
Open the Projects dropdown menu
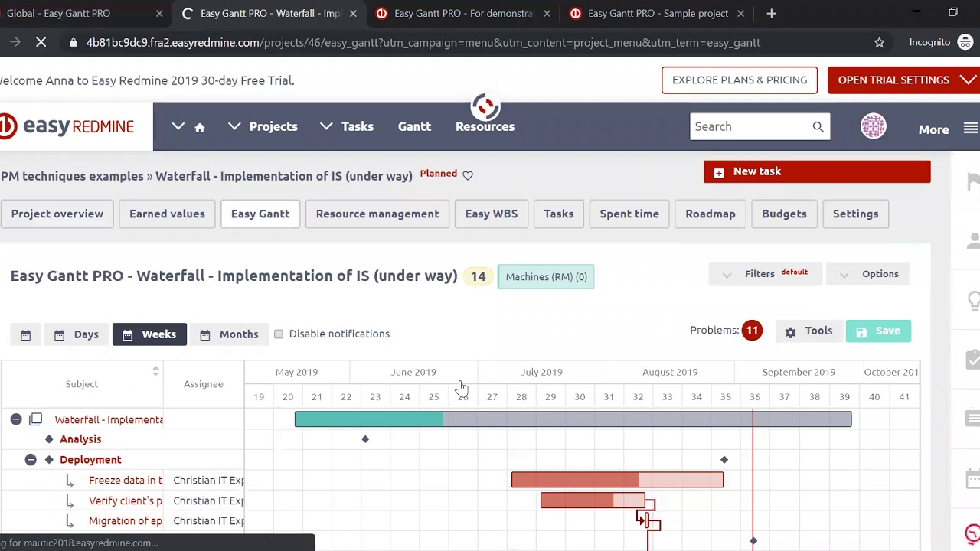click(263, 127)
